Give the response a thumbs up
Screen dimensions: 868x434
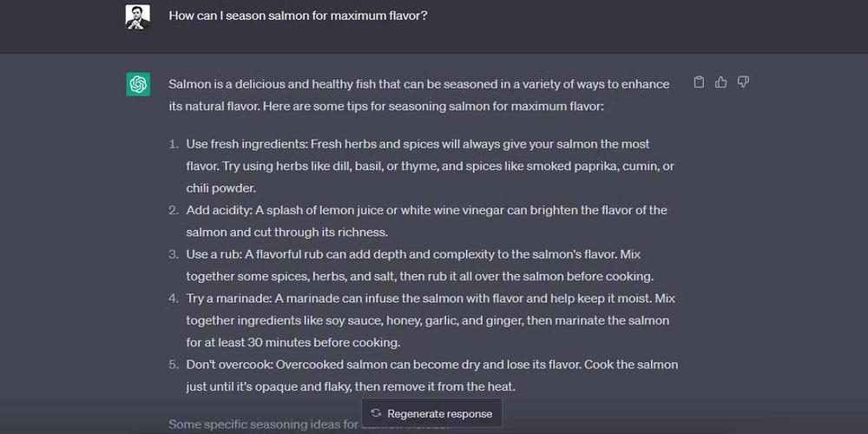(720, 82)
